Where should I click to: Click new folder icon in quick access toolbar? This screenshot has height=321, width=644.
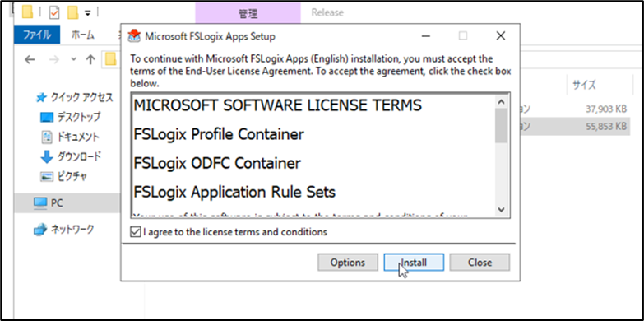pyautogui.click(x=73, y=13)
